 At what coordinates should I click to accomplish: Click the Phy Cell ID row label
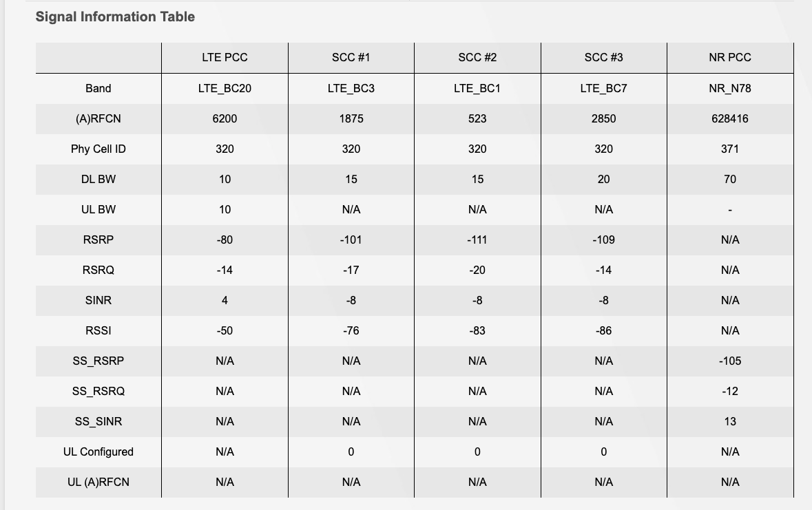(x=98, y=149)
